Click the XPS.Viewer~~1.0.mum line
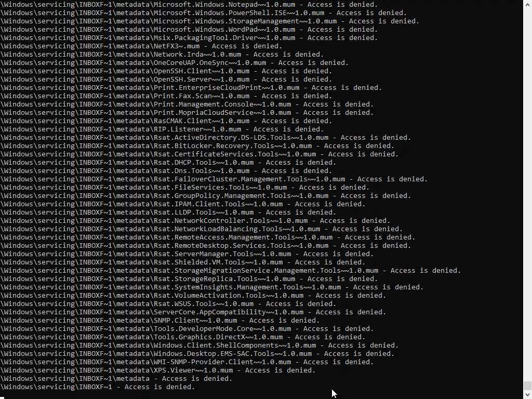Viewport: 532px width, 399px height. pos(158,370)
